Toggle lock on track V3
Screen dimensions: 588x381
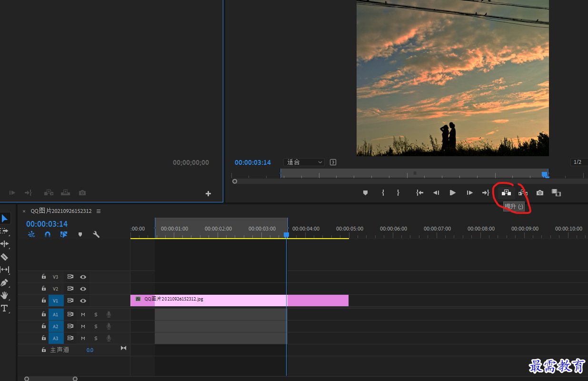(43, 277)
